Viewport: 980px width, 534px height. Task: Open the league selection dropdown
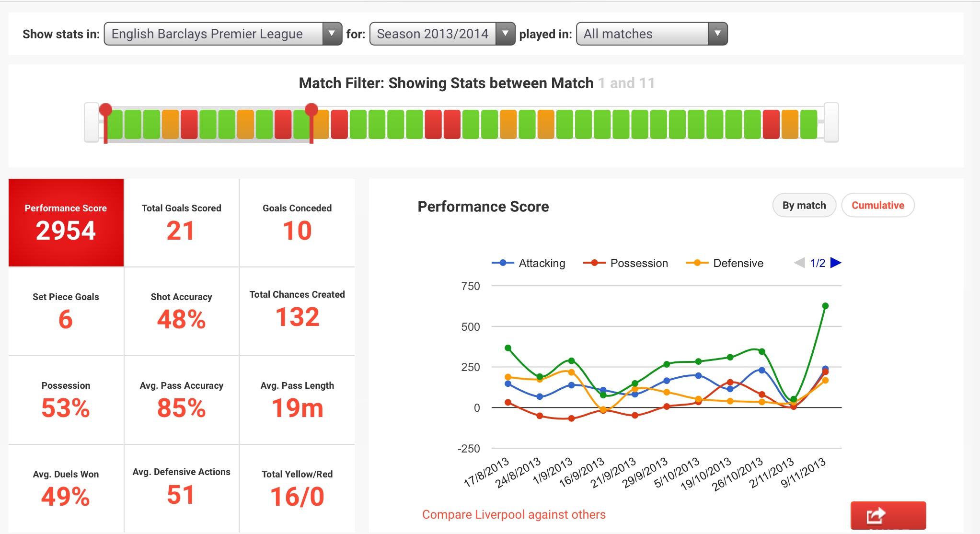223,34
